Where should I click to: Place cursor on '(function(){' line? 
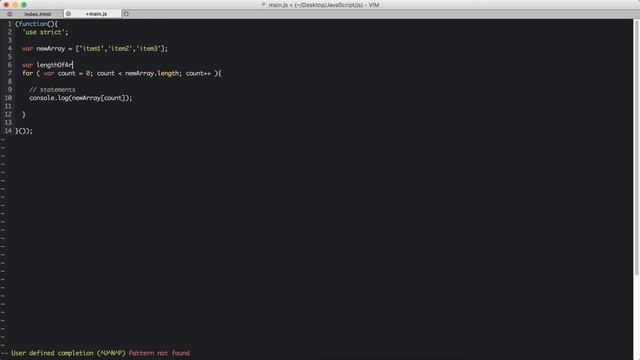click(36, 24)
